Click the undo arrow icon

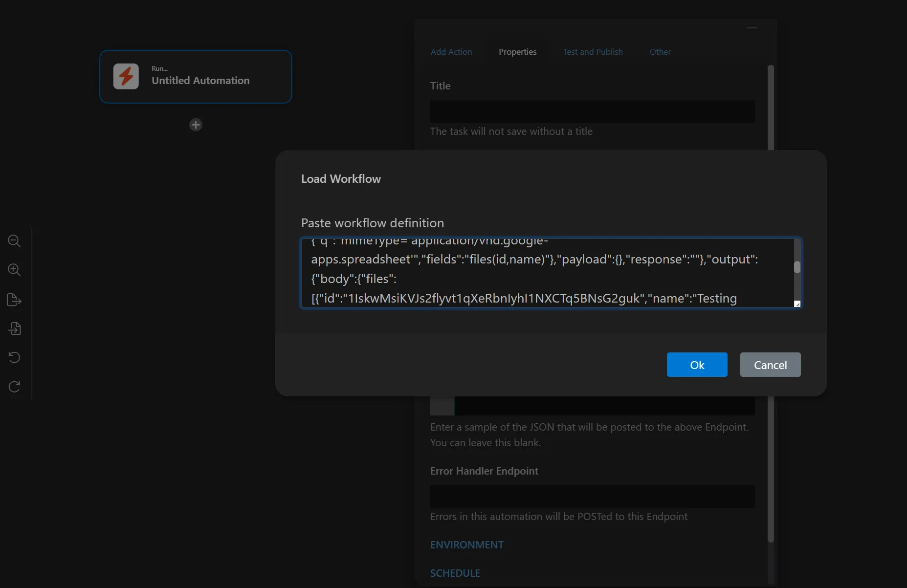pos(14,357)
